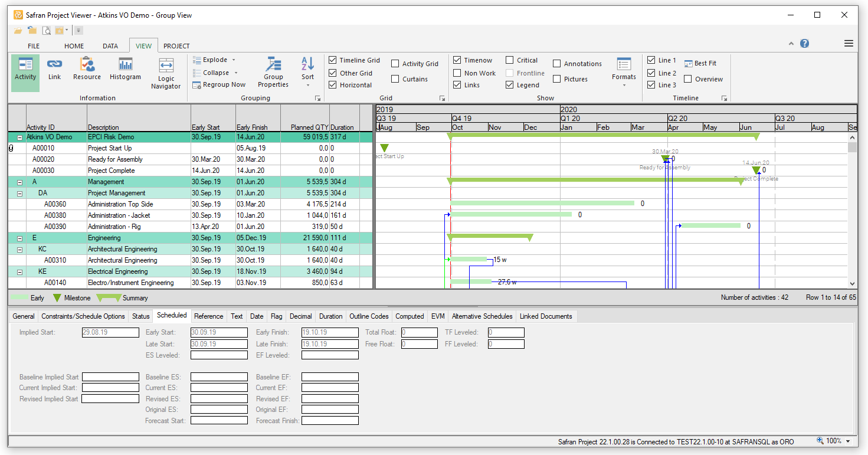
Task: Open the Help question mark icon
Action: pos(804,44)
